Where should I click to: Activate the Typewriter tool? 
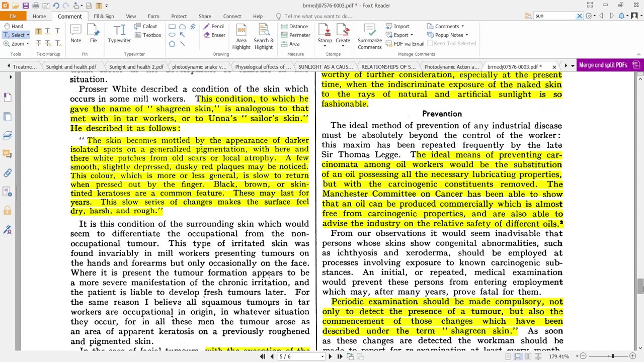[x=119, y=34]
